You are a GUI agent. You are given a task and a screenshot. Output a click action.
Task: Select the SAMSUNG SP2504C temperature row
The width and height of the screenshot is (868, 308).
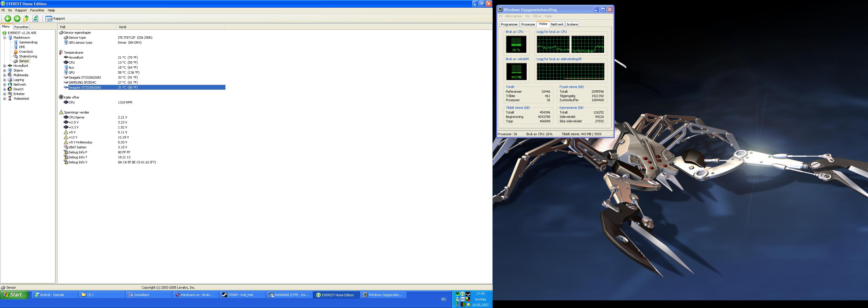coord(144,82)
